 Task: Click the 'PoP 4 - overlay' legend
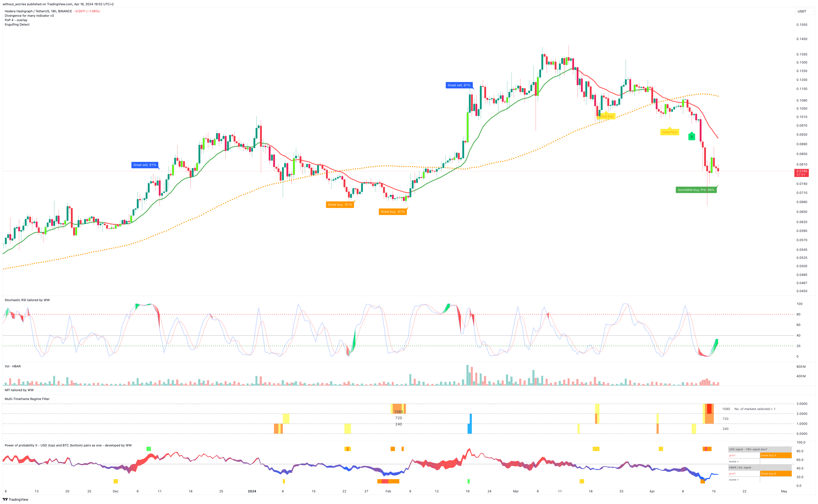pos(16,20)
